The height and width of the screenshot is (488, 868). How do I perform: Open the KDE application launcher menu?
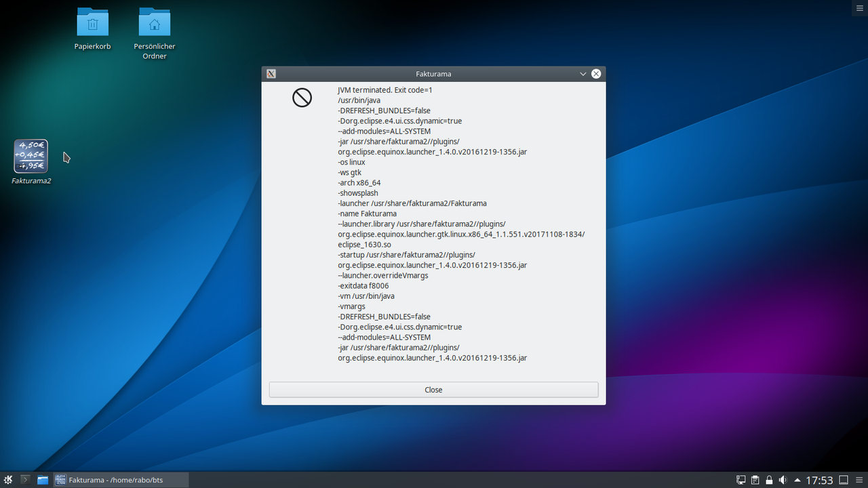click(8, 480)
